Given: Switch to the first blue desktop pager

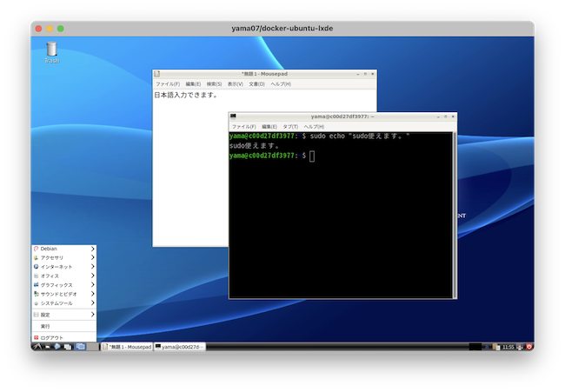Looking at the screenshot, I should 80,347.
